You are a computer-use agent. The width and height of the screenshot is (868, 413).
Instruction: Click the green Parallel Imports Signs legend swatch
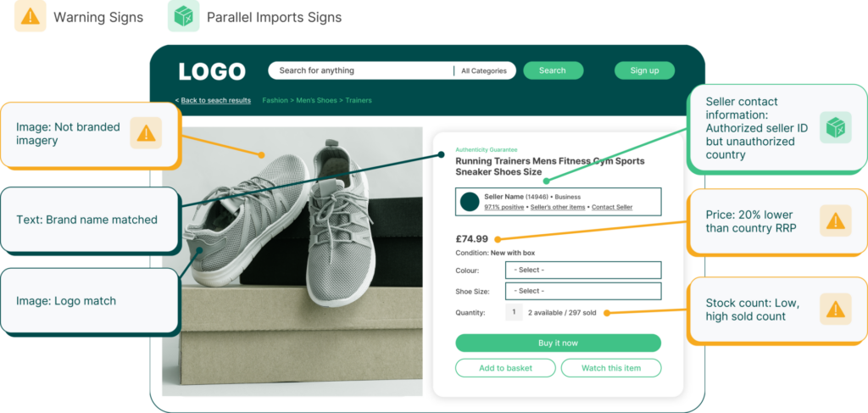click(183, 17)
